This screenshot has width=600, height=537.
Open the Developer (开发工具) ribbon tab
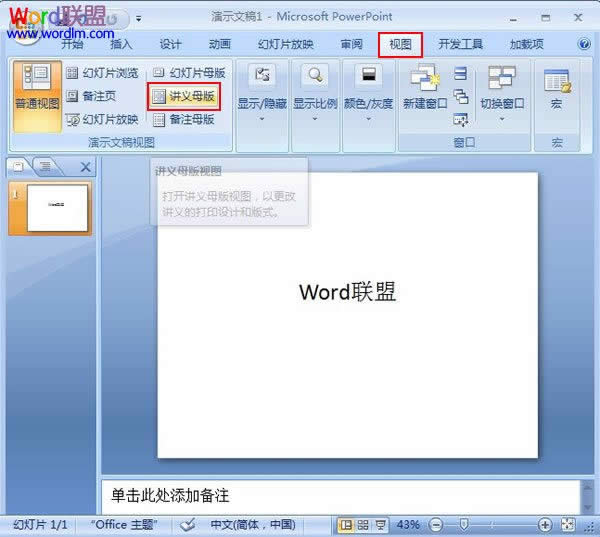click(x=460, y=44)
